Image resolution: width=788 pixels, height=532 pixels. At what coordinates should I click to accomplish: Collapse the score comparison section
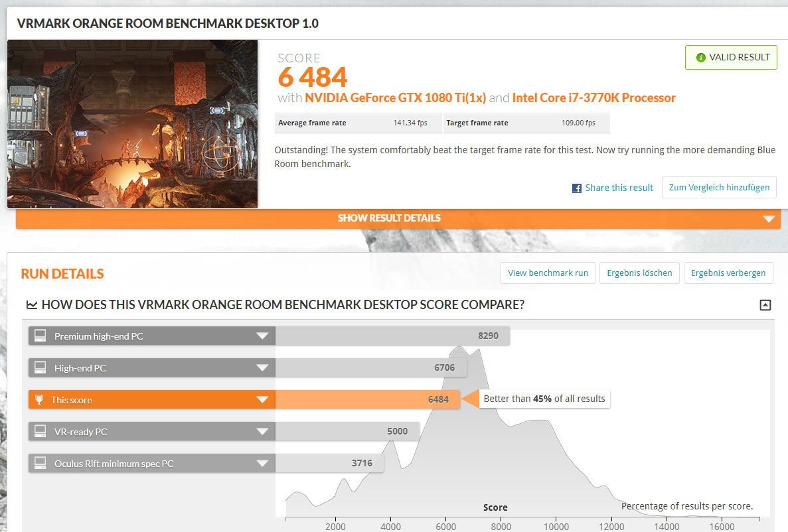(x=765, y=305)
